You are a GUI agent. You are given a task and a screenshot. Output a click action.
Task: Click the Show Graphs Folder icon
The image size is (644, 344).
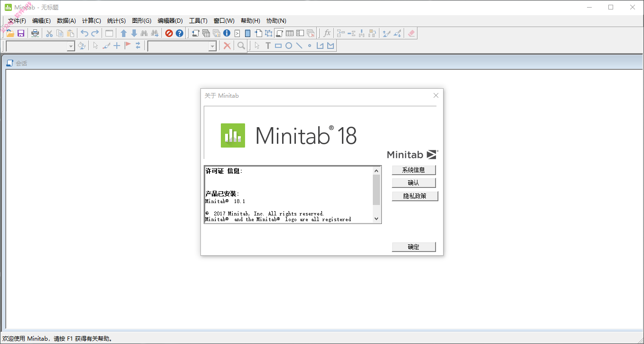(217, 33)
